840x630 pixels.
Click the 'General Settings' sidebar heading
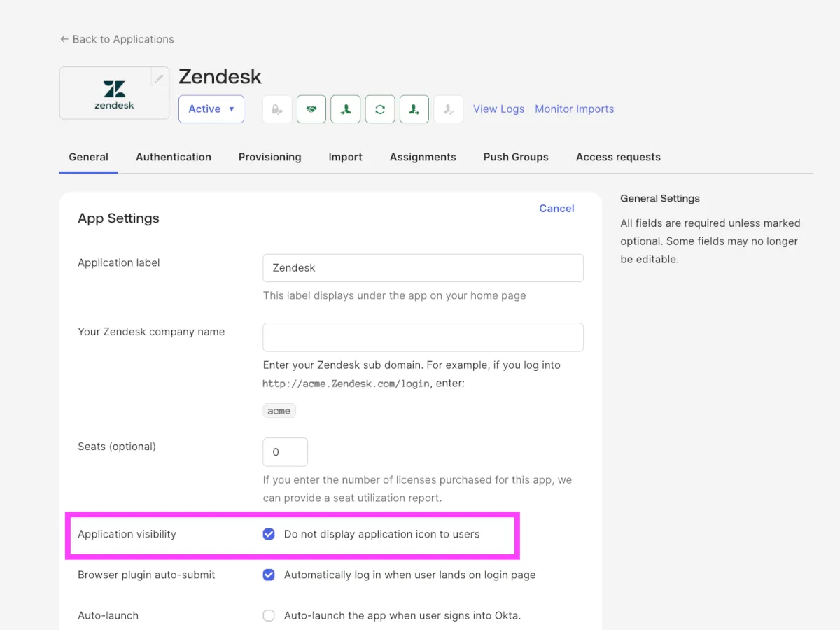[660, 198]
